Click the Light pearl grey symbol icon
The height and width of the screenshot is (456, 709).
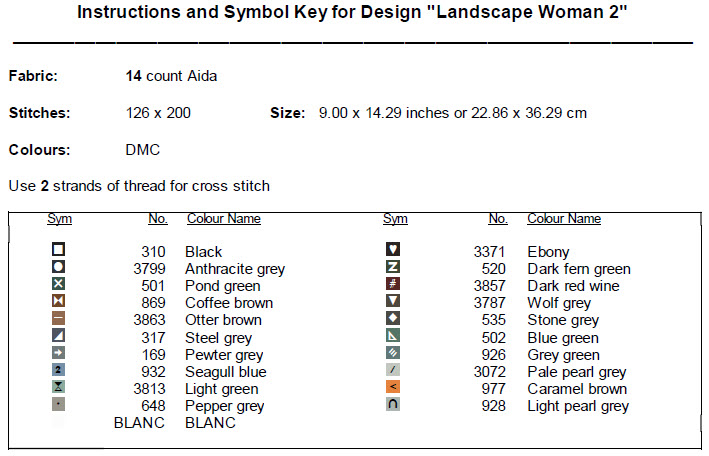pyautogui.click(x=393, y=405)
